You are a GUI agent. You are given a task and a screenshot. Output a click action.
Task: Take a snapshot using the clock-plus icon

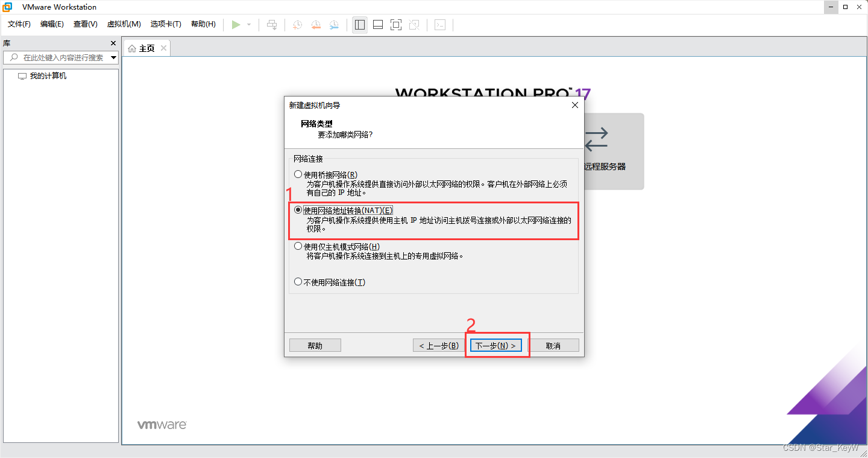point(297,25)
